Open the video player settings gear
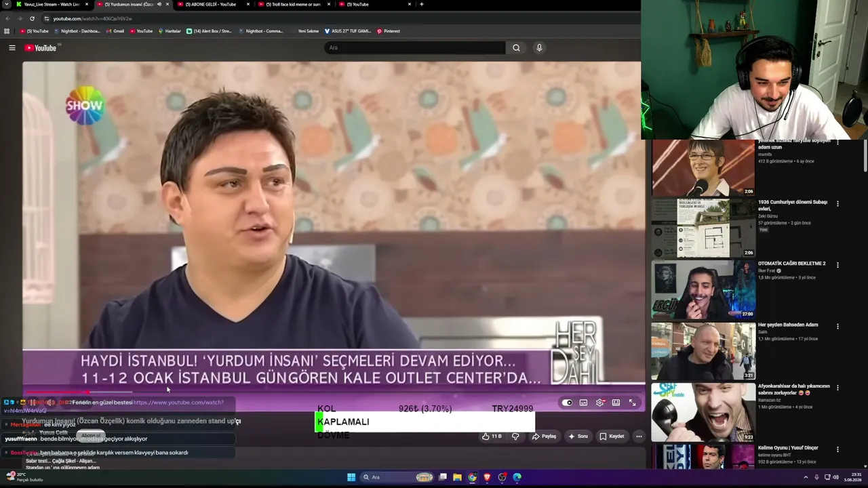This screenshot has width=868, height=488. tap(600, 403)
